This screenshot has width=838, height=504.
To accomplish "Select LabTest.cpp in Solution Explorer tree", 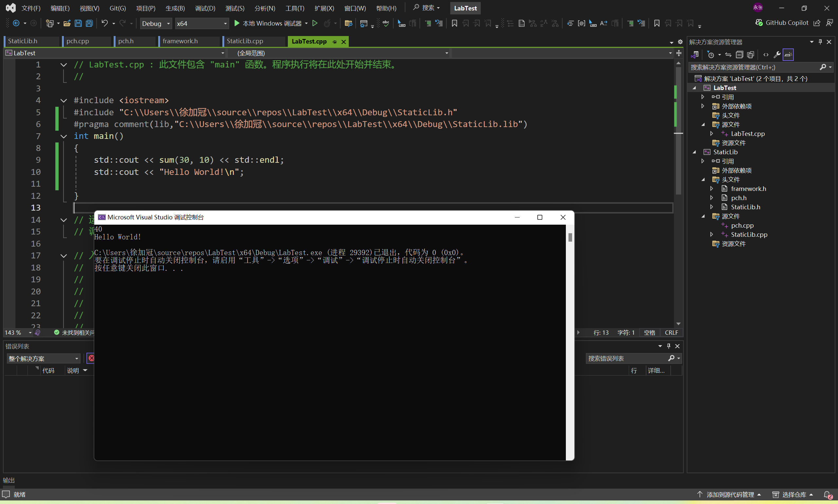I will point(748,134).
